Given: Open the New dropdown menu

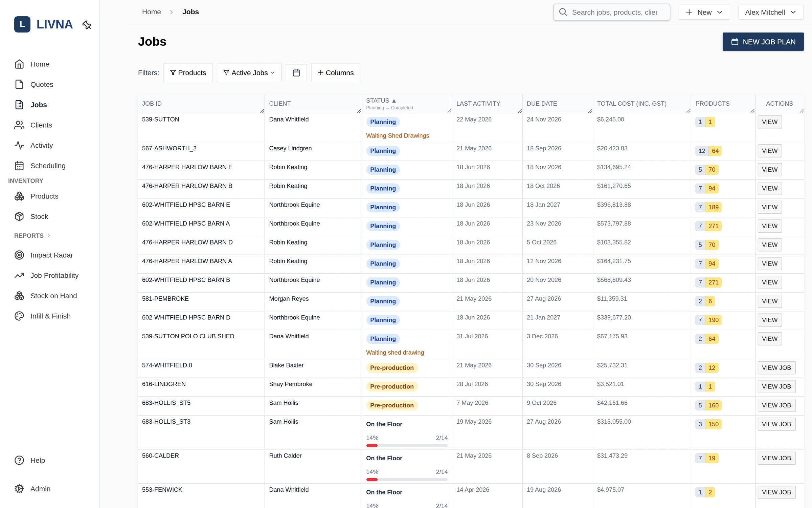Looking at the screenshot, I should [x=704, y=12].
